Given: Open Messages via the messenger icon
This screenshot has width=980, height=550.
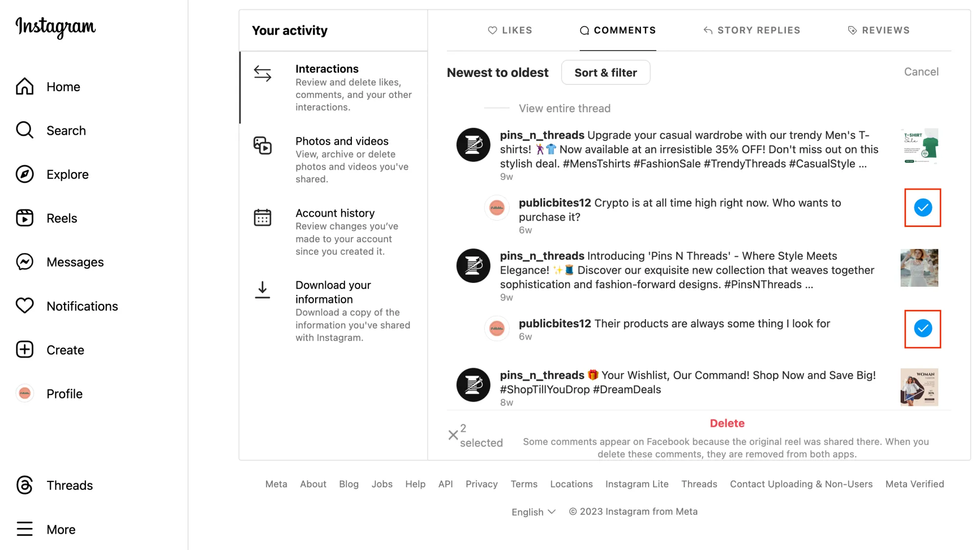Looking at the screenshot, I should pos(24,262).
